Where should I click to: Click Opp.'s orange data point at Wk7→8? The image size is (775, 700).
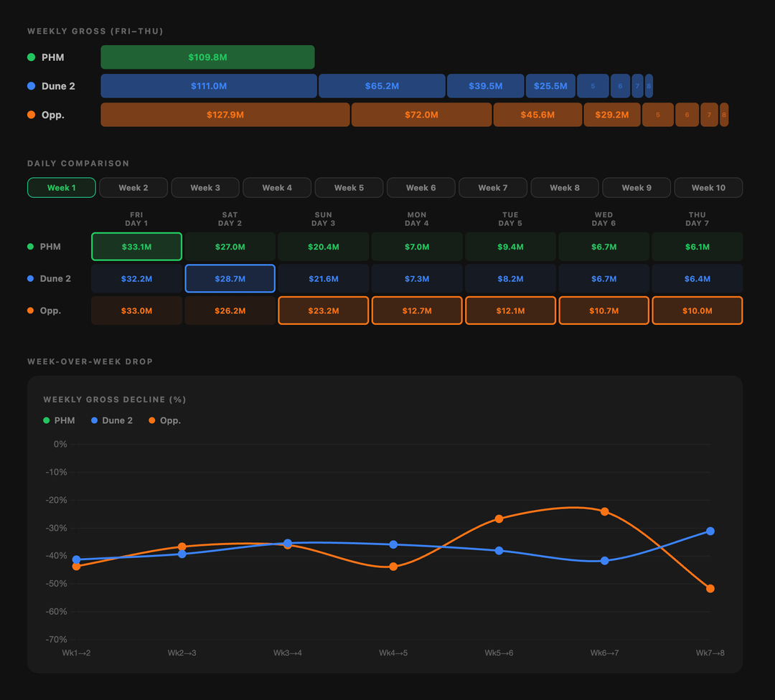pyautogui.click(x=710, y=589)
